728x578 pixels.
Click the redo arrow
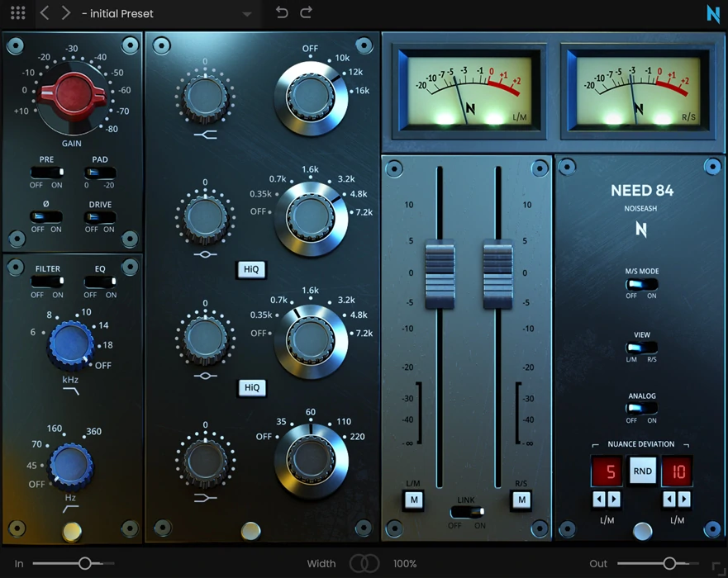(x=304, y=13)
